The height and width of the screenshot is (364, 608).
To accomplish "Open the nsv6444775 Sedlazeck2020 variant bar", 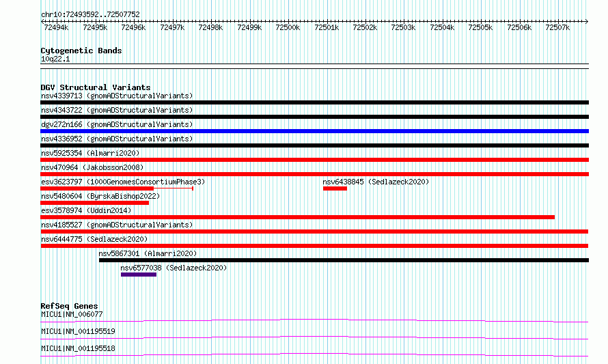I will (x=314, y=246).
